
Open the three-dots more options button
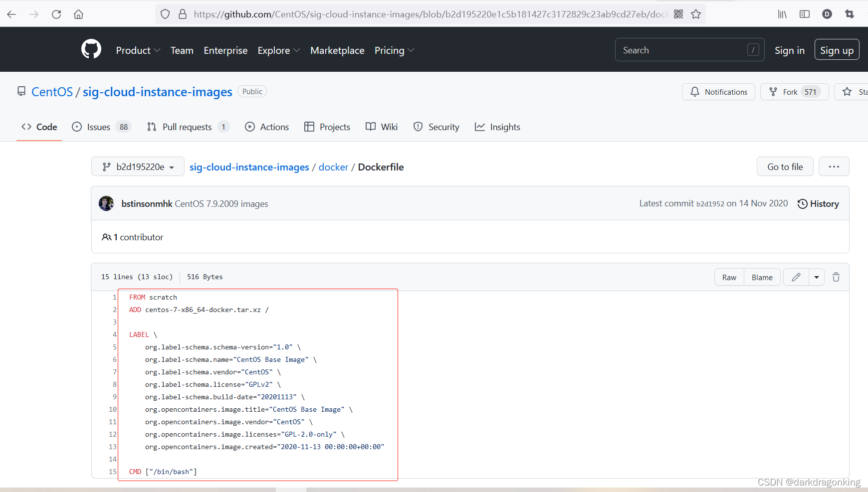coord(834,166)
